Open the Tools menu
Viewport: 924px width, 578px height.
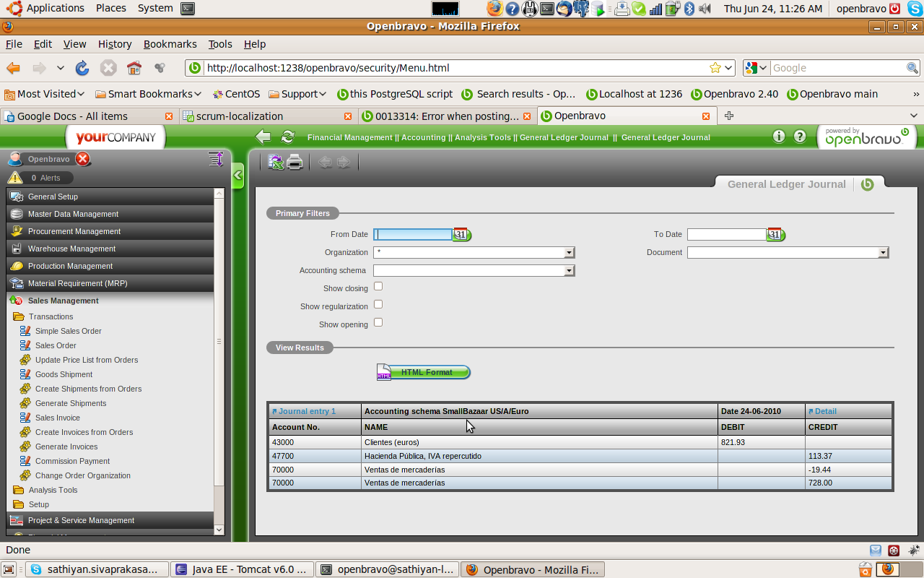[x=220, y=44]
